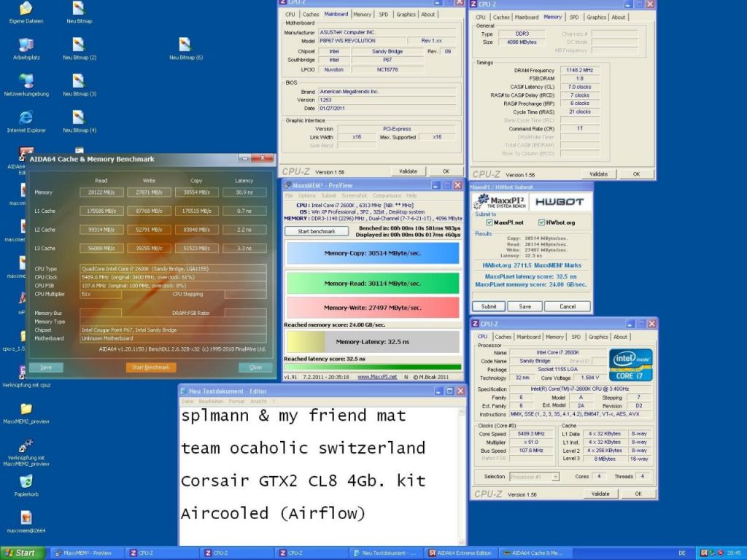The width and height of the screenshot is (747, 560).
Task: Click the Windows Start button
Action: tap(23, 553)
